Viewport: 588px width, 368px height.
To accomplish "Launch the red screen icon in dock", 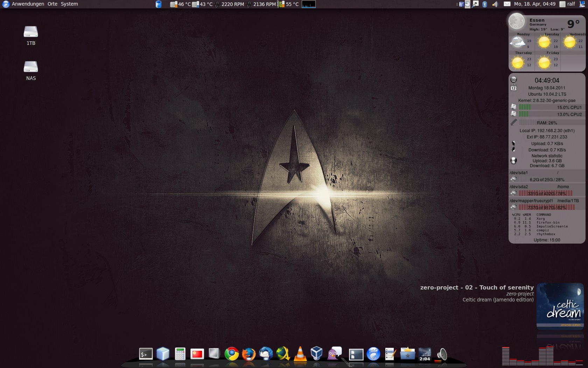I will (x=197, y=354).
